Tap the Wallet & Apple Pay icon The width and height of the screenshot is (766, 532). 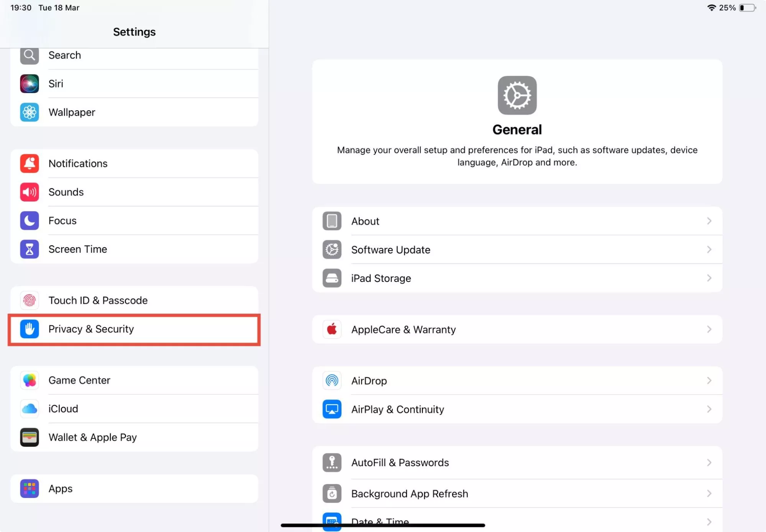[x=30, y=437]
